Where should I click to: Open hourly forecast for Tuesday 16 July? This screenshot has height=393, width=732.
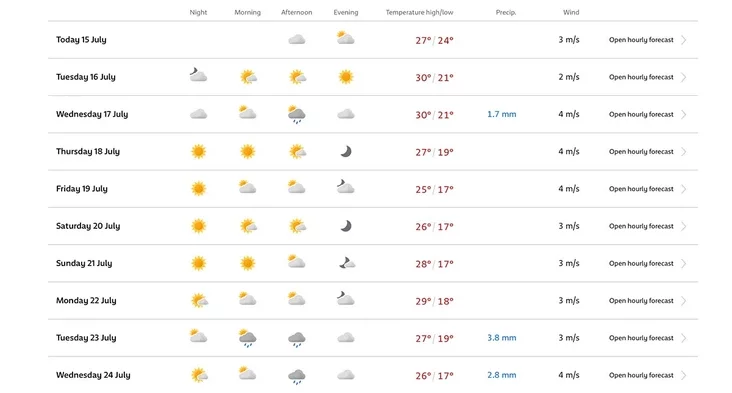click(x=641, y=77)
